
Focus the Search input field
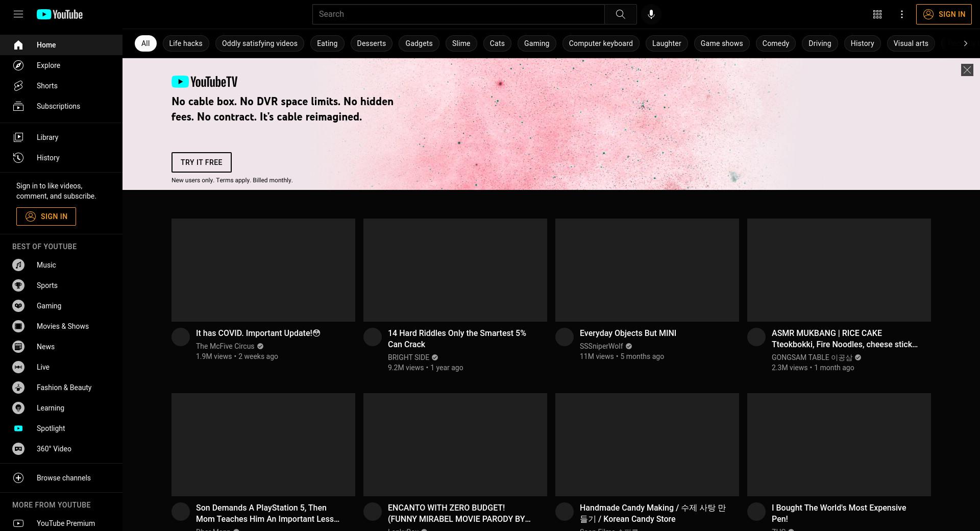[458, 14]
